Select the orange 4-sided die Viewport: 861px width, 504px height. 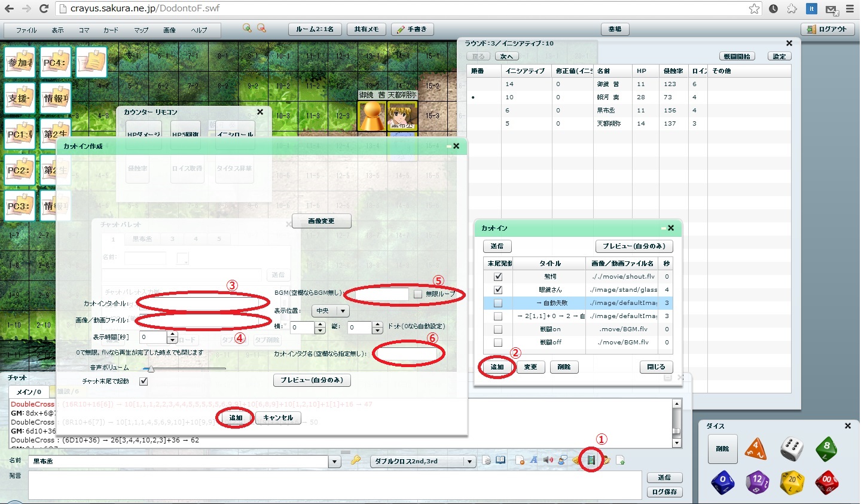tap(756, 448)
